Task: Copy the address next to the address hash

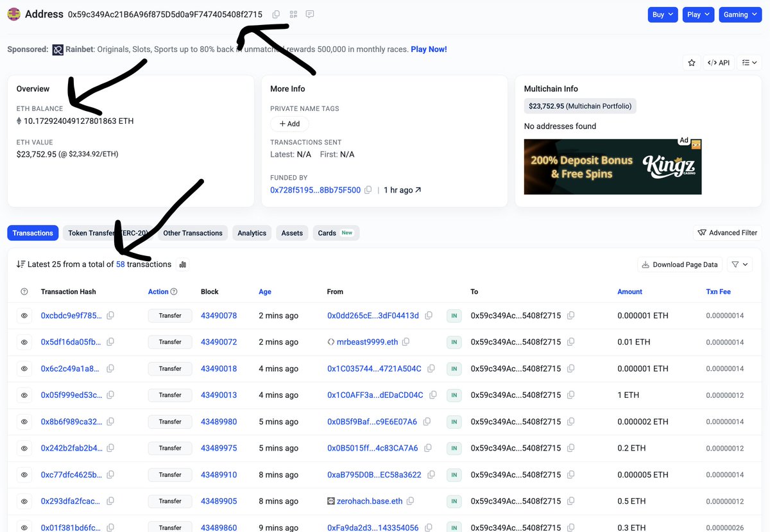Action: pos(276,14)
